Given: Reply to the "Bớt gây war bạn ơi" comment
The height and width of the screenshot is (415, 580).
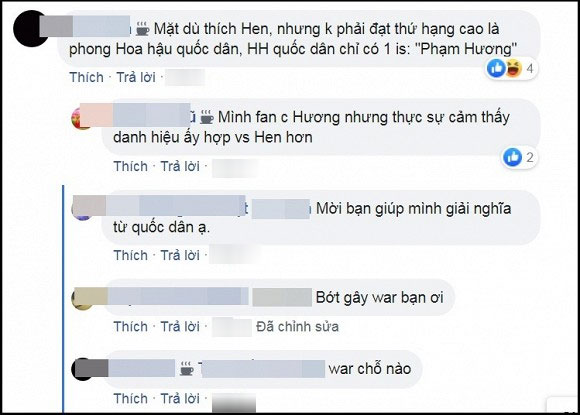Looking at the screenshot, I should coord(180,327).
